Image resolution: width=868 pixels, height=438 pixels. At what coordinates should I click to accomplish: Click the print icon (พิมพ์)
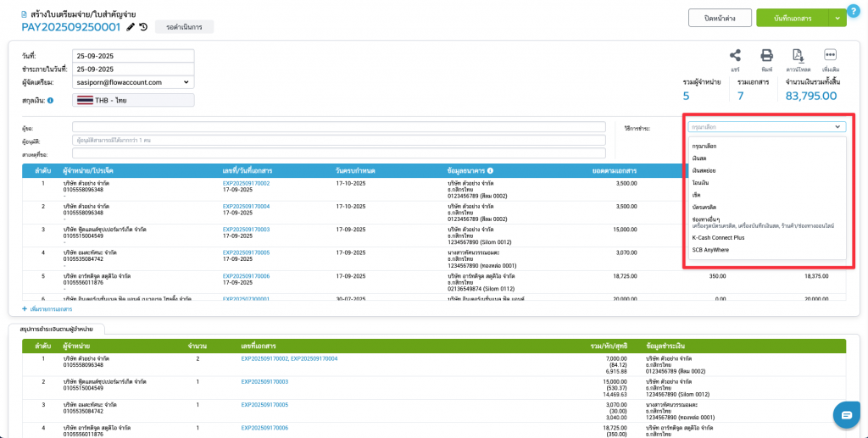pyautogui.click(x=766, y=55)
